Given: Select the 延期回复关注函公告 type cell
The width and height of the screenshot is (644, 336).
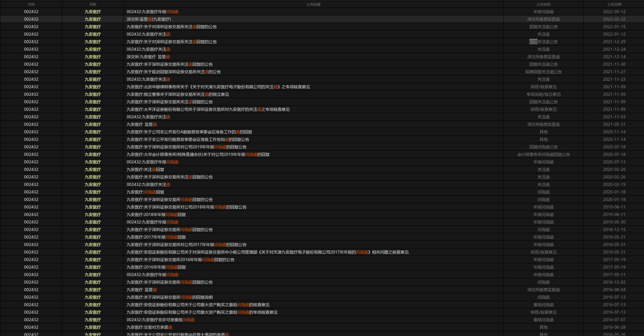Looking at the screenshot, I should [x=543, y=72].
